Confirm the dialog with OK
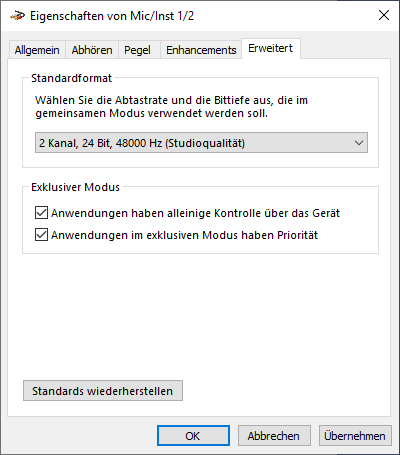400x455 pixels. pyautogui.click(x=193, y=436)
